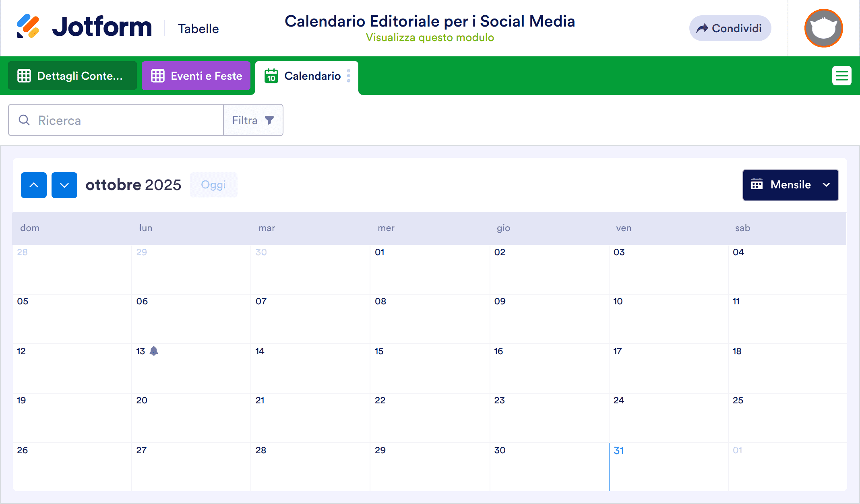Open the three-dot options beside Calendario
Image resolution: width=860 pixels, height=504 pixels.
[348, 76]
